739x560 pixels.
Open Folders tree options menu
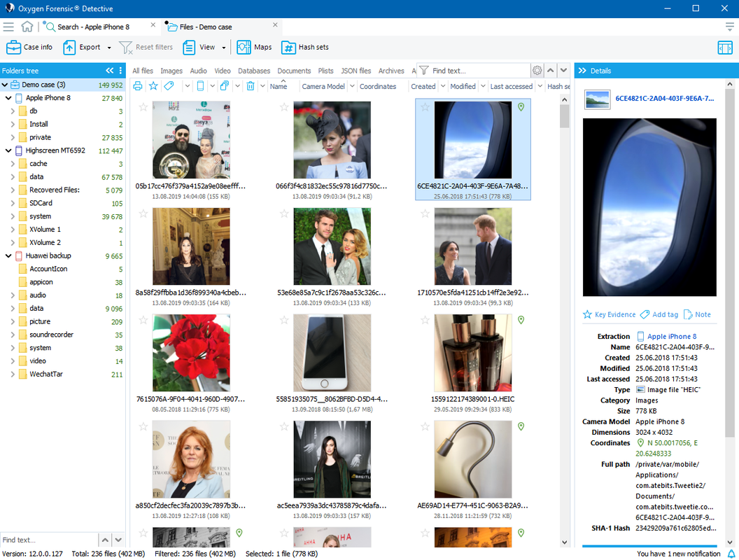click(120, 71)
